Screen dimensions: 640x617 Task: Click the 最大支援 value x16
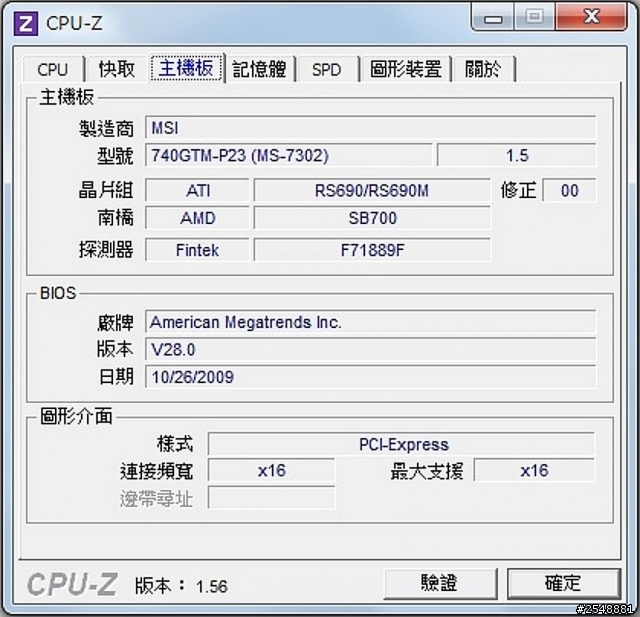click(x=534, y=470)
